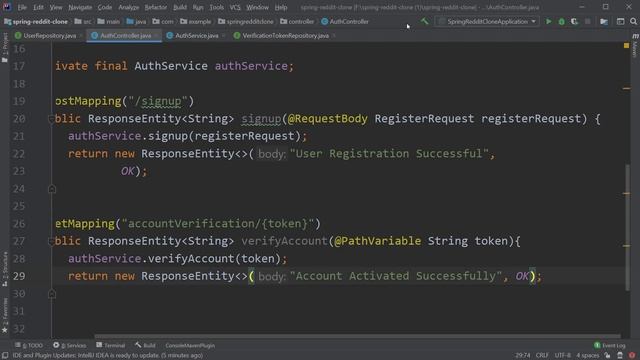Click the Search Everywhere magnifier icon
Viewport: 640px width, 360px height.
point(633,21)
